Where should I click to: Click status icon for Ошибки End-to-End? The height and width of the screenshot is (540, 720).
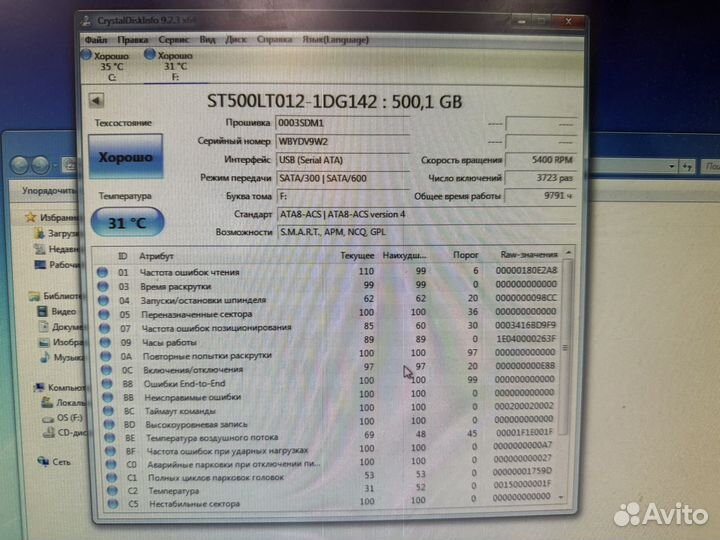[107, 383]
